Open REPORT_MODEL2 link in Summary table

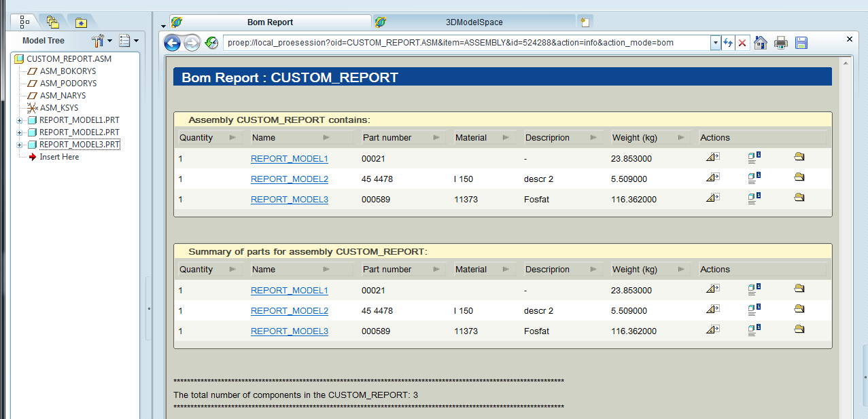click(290, 311)
